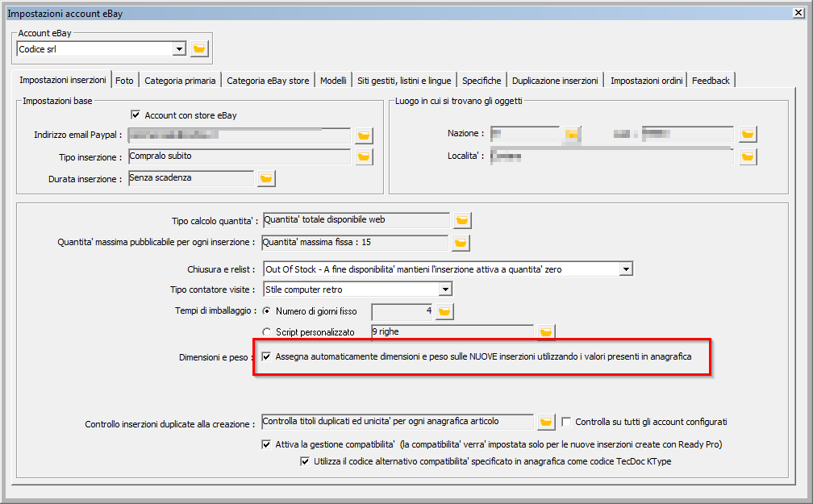Click Tipo calcolo quantita' field
813x504 pixels.
pyautogui.click(x=356, y=220)
